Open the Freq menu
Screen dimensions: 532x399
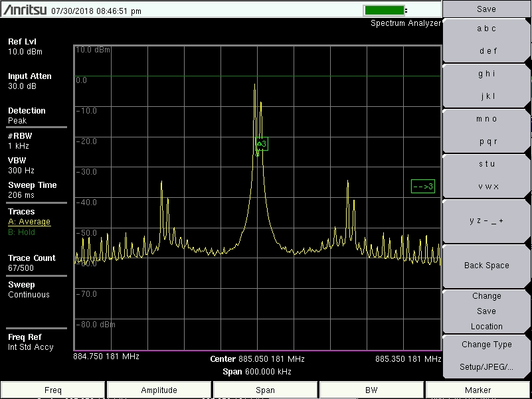52,390
